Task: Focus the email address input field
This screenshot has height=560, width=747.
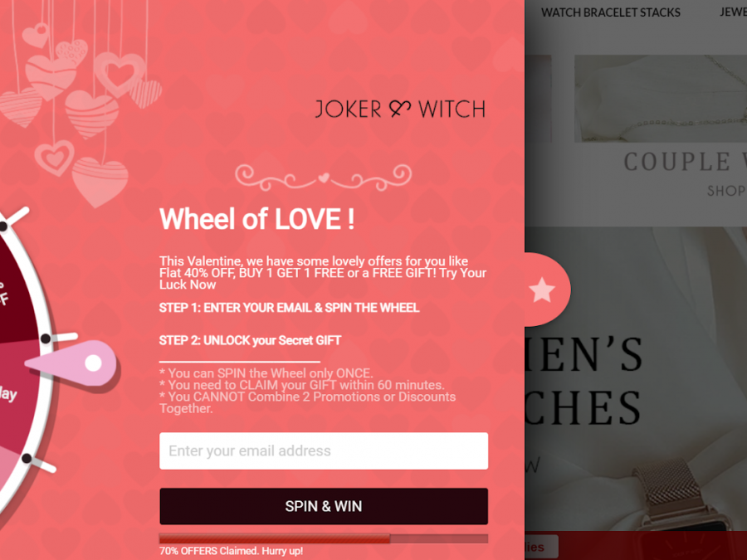Action: tap(324, 451)
